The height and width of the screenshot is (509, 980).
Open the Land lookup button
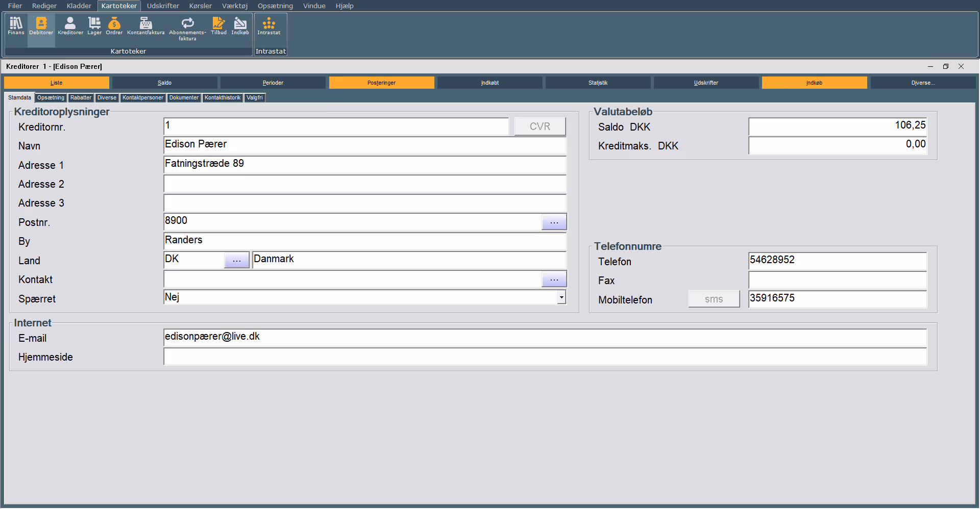237,260
